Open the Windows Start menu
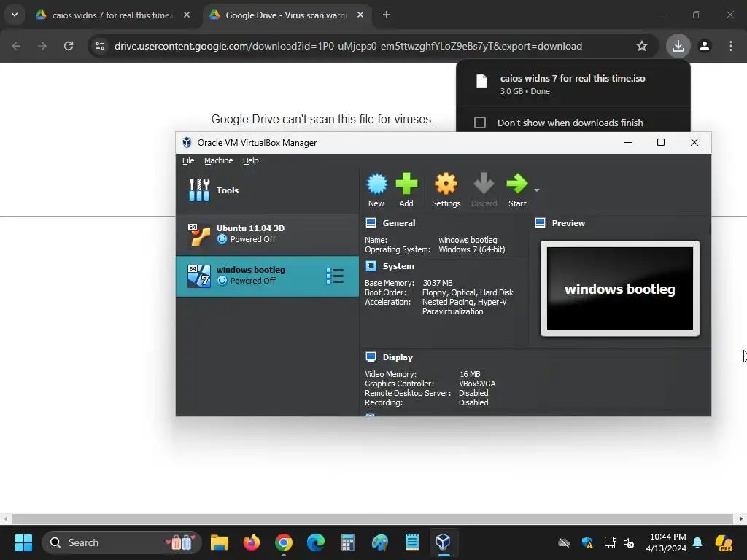747x560 pixels. click(23, 542)
